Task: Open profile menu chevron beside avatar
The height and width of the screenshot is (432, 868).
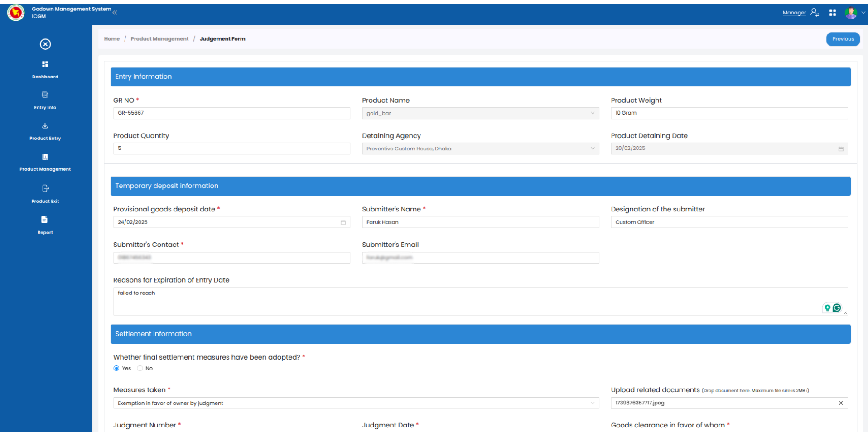Action: pos(863,13)
